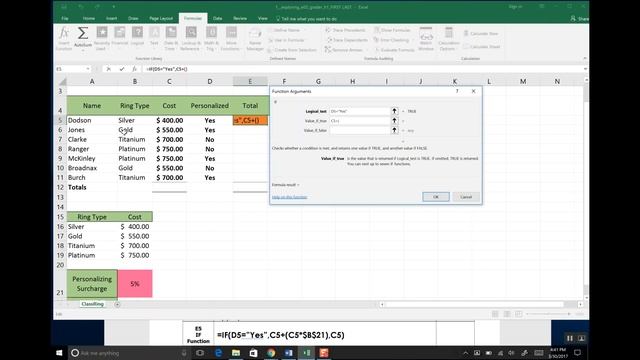This screenshot has width=640, height=360.
Task: Collapse the ribbon with the arrow
Action: click(584, 59)
